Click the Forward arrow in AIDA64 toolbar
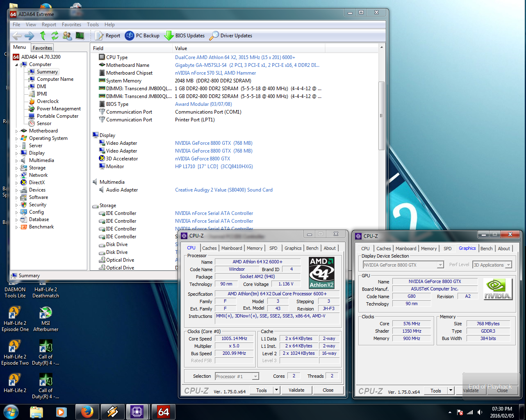The image size is (526, 420). pos(30,36)
